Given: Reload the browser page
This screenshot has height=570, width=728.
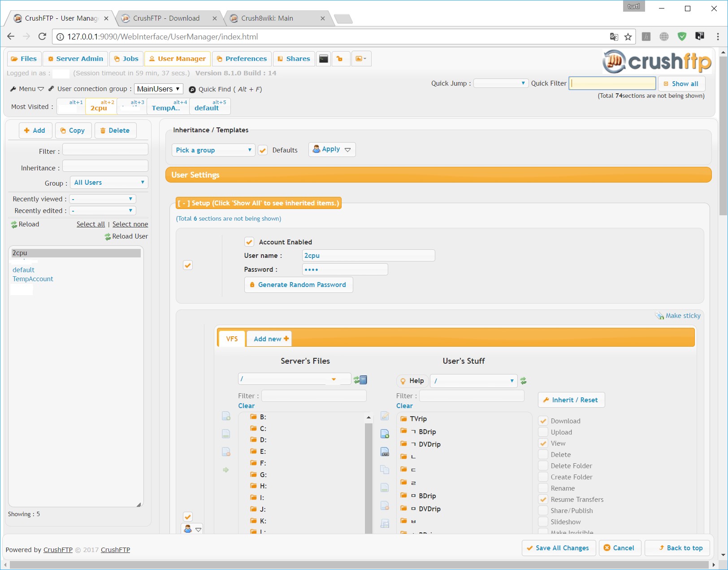Looking at the screenshot, I should (42, 36).
